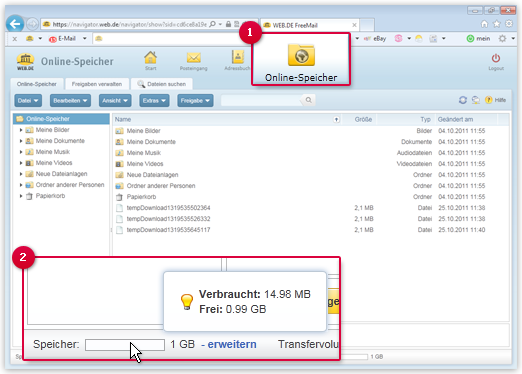
Task: Click the browser tools gear icon
Action: click(509, 24)
